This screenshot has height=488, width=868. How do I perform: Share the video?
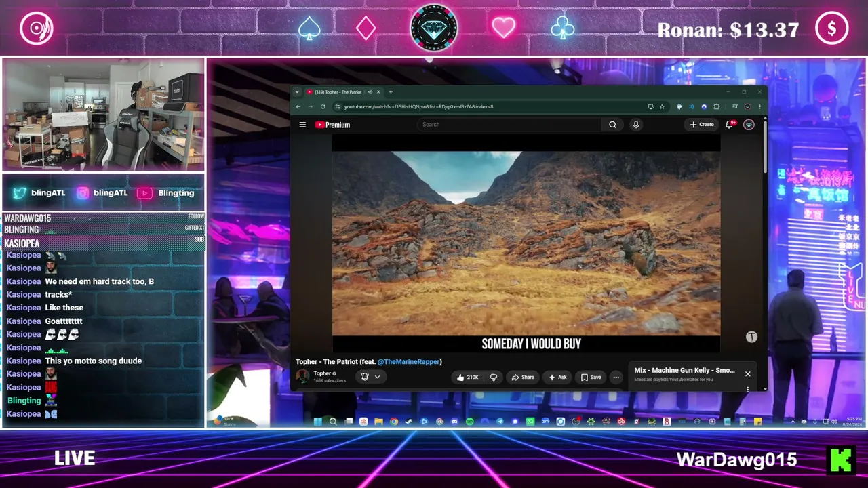pos(523,378)
